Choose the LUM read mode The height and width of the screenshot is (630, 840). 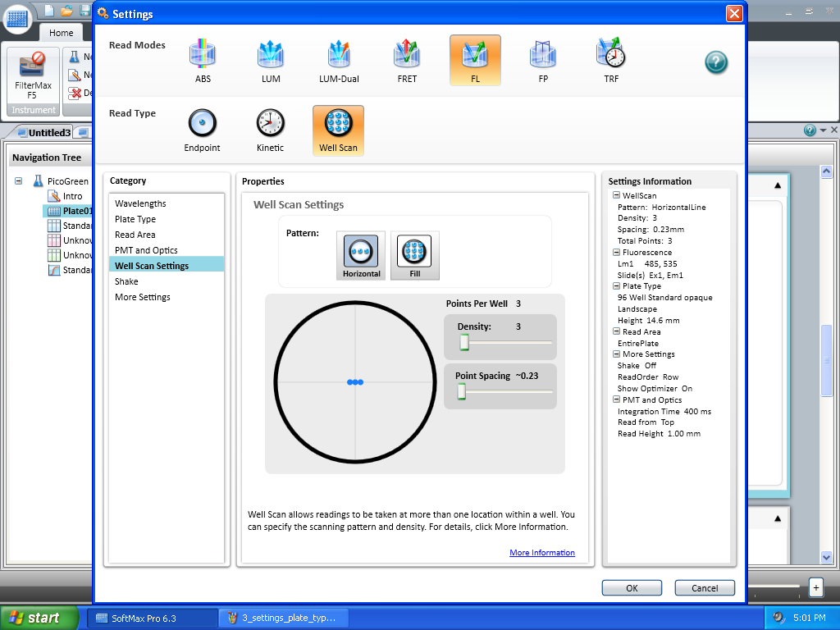point(271,56)
